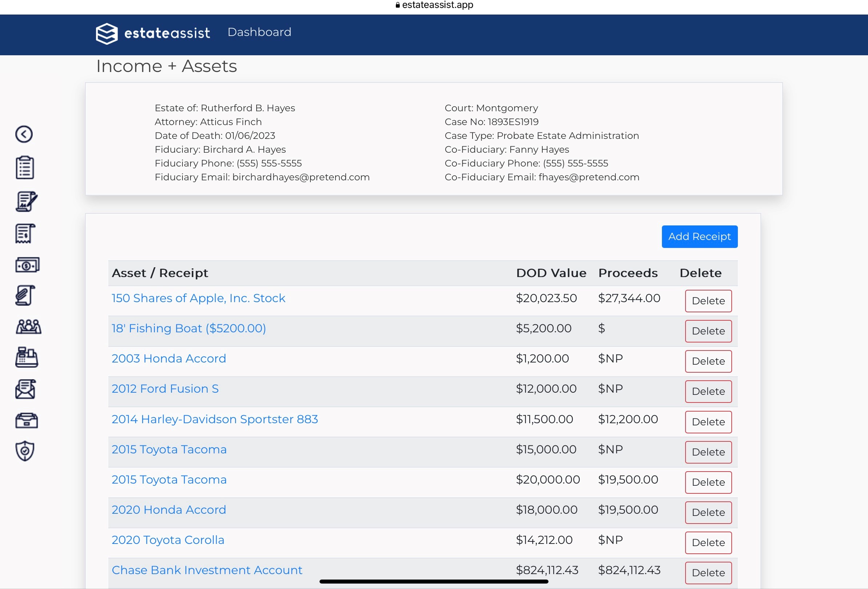Viewport: 868px width, 589px height.
Task: Delete the Harley-Davidson Sportster 883 row
Action: 708,422
